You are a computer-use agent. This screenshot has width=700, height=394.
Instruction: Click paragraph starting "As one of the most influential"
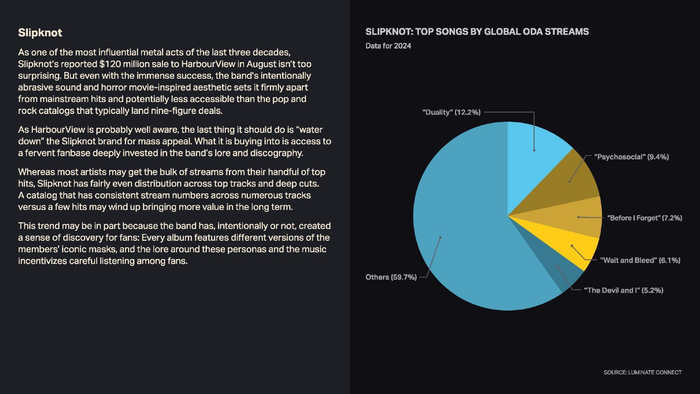pos(165,81)
